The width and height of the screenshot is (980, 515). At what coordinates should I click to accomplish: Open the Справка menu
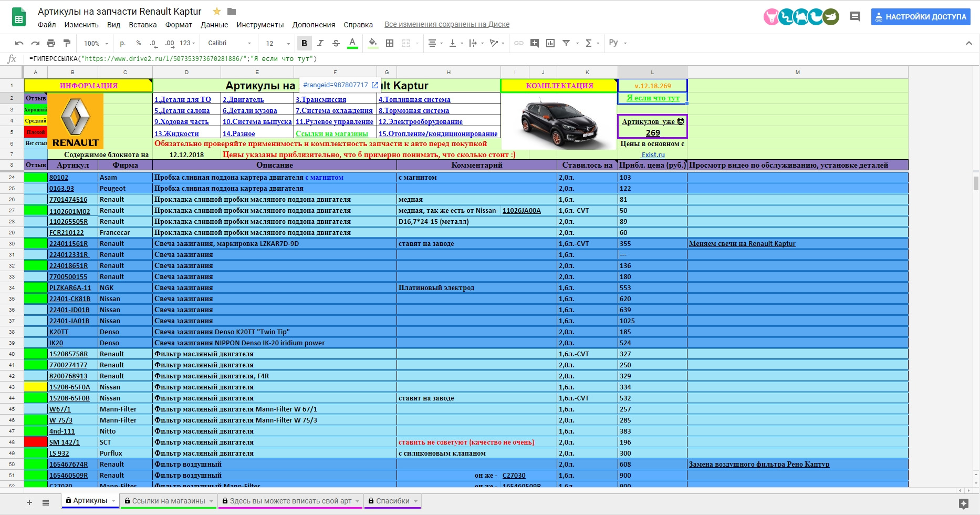358,25
